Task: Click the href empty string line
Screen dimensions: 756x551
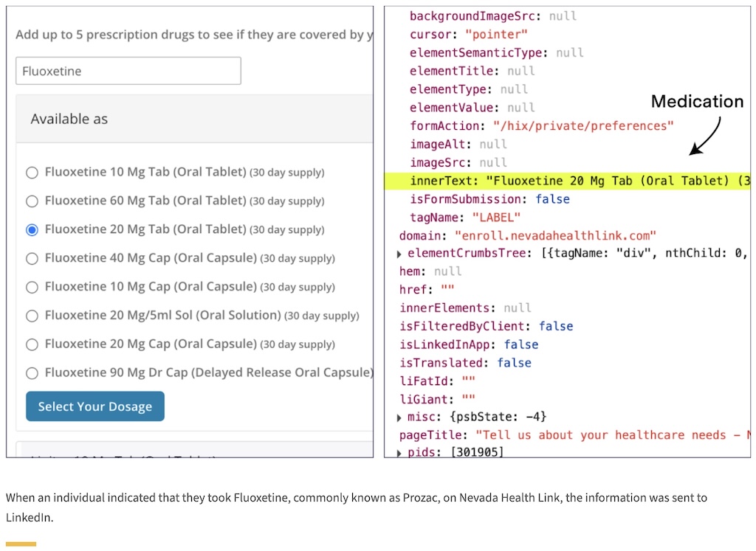Action: [427, 290]
